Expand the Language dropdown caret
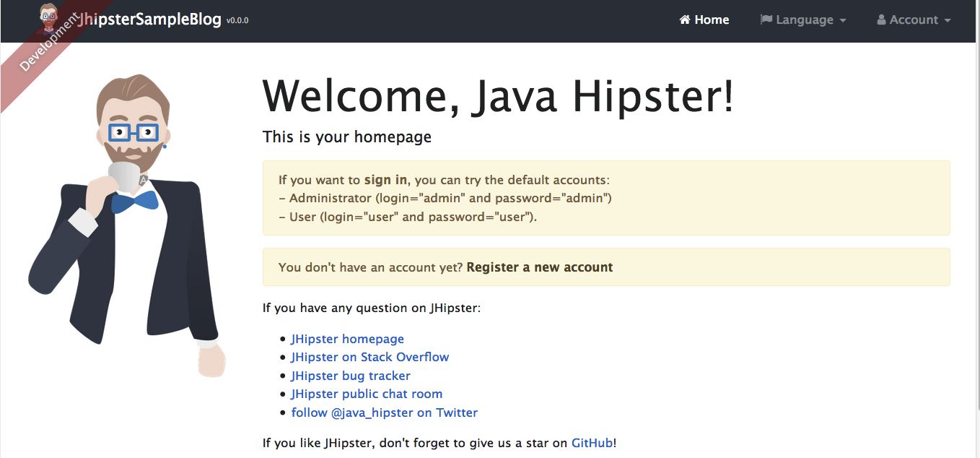The image size is (980, 458). [x=842, y=21]
